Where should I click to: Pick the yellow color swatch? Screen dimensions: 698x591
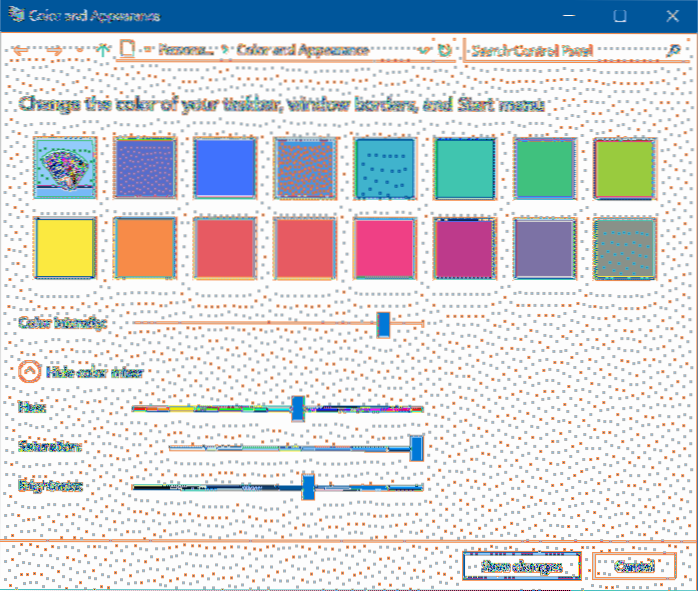coord(64,247)
